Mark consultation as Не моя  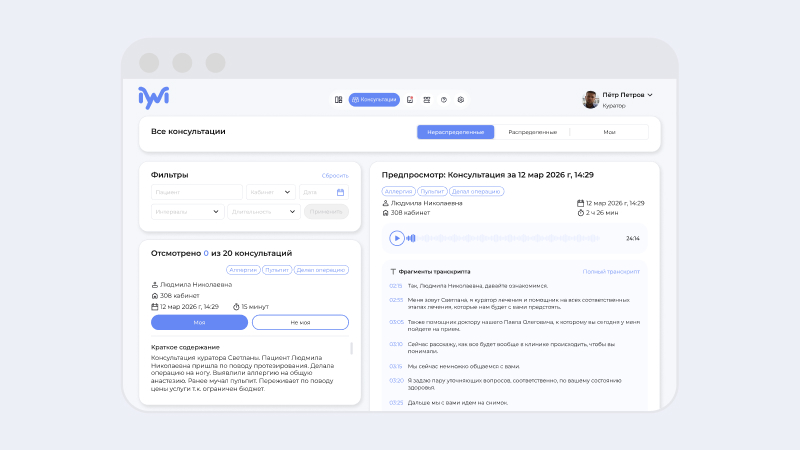pyautogui.click(x=300, y=322)
